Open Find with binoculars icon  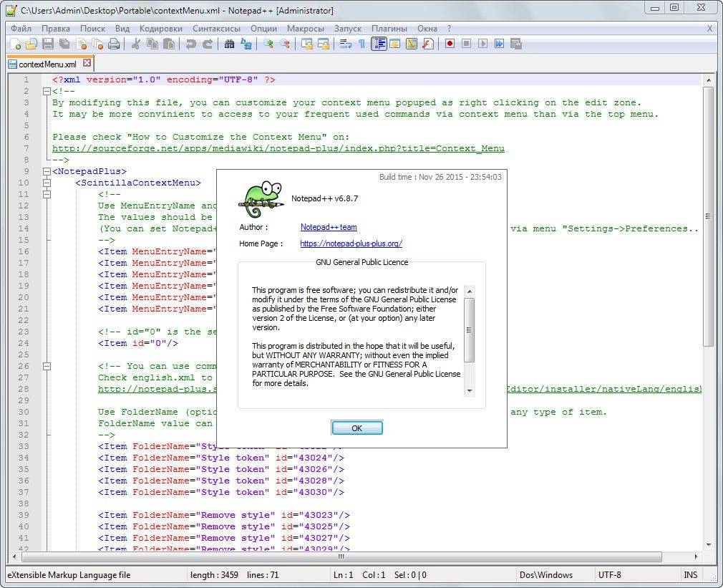point(229,44)
